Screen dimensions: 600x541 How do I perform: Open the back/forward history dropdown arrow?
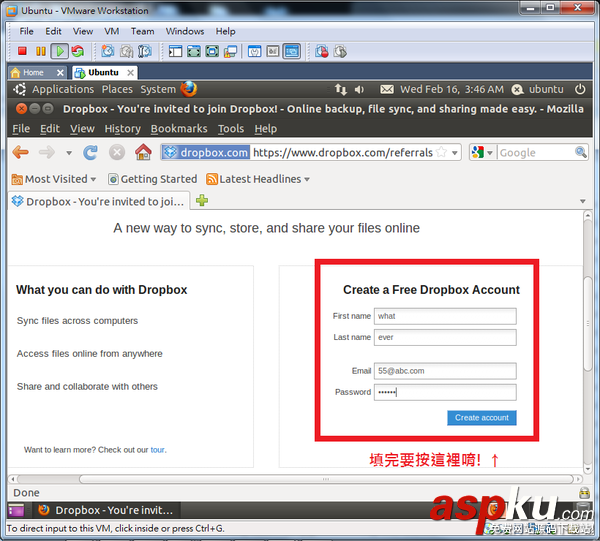pyautogui.click(x=69, y=153)
